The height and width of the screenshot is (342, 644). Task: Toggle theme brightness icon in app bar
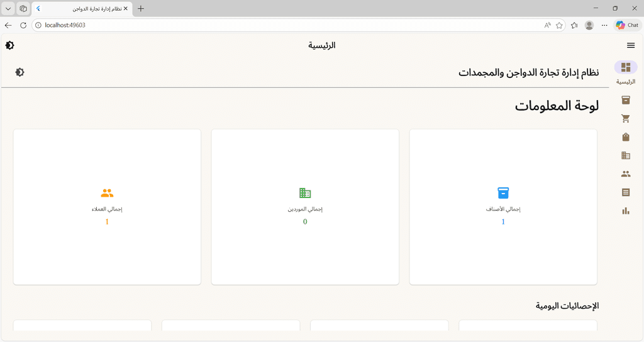(x=10, y=45)
